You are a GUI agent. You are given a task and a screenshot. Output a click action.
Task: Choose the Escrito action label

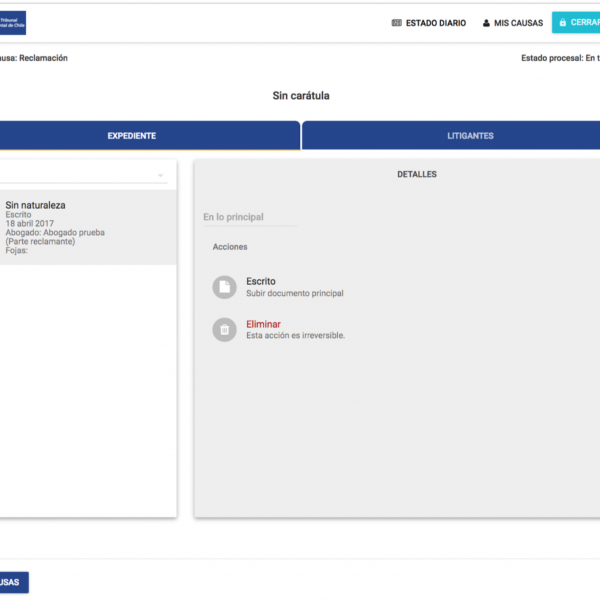[261, 282]
